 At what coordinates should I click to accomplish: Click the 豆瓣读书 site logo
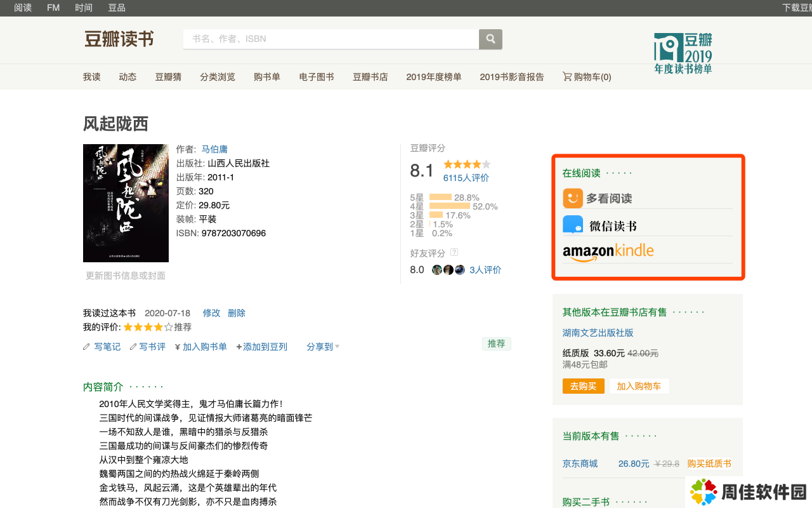[x=119, y=39]
